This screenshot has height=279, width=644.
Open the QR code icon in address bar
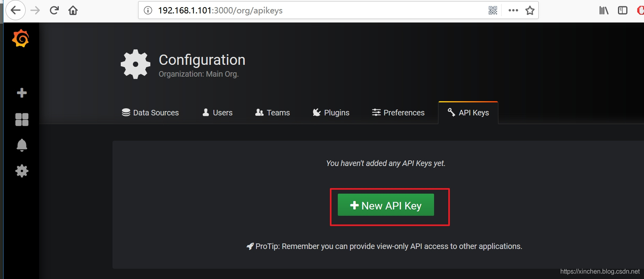pyautogui.click(x=493, y=10)
